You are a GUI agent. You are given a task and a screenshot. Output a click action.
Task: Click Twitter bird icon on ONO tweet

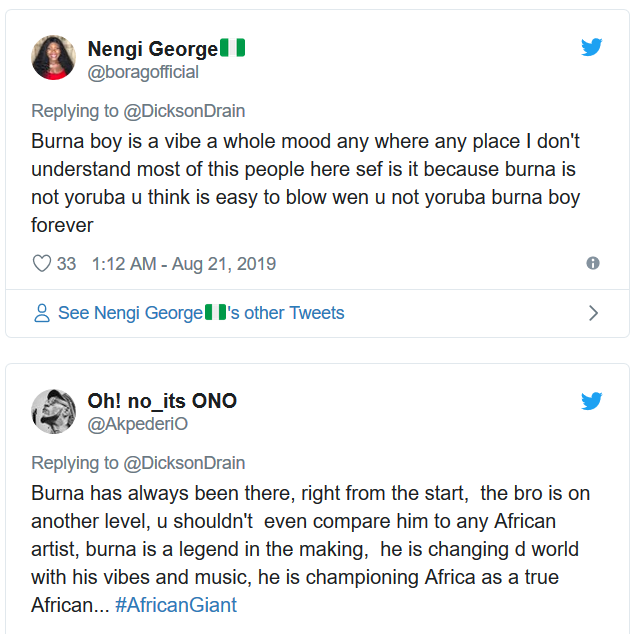coord(592,401)
